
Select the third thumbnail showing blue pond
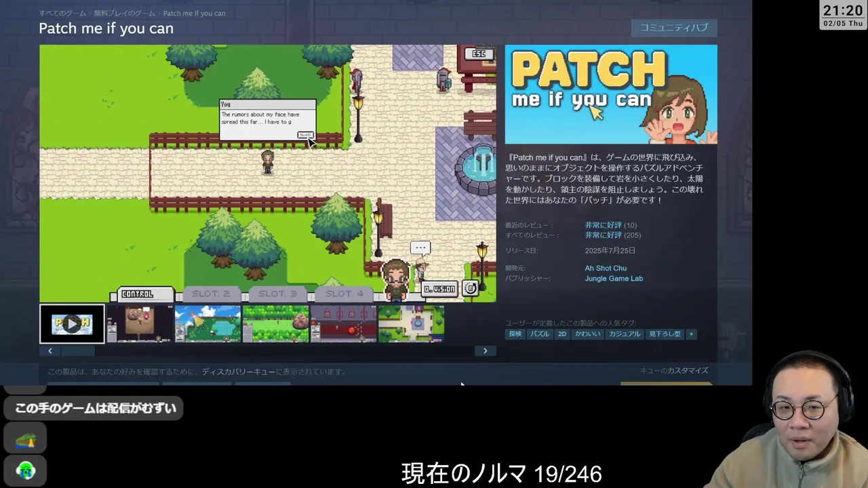(208, 324)
